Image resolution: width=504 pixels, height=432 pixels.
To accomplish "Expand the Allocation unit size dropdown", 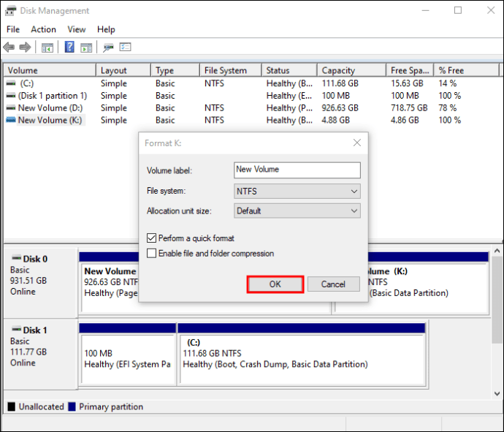I will (297, 211).
